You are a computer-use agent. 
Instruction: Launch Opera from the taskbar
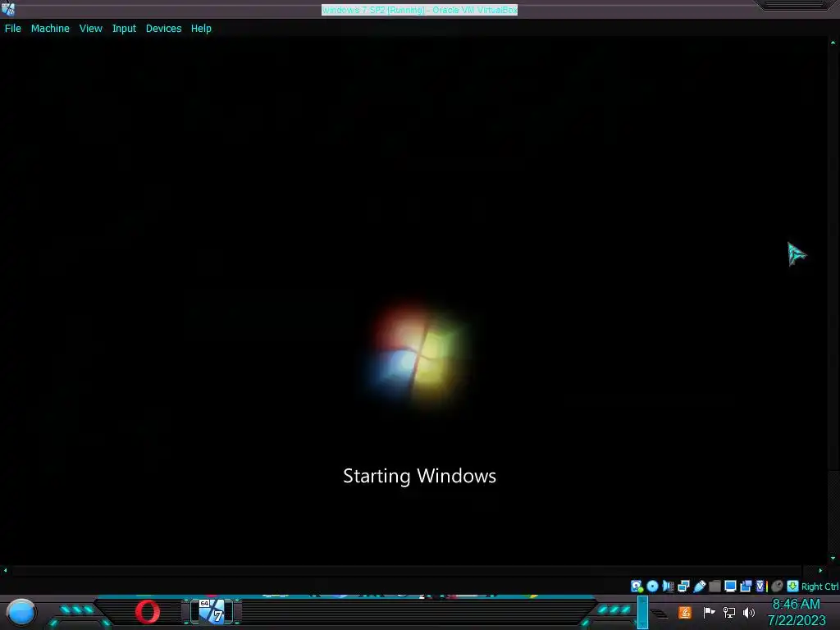pyautogui.click(x=148, y=612)
